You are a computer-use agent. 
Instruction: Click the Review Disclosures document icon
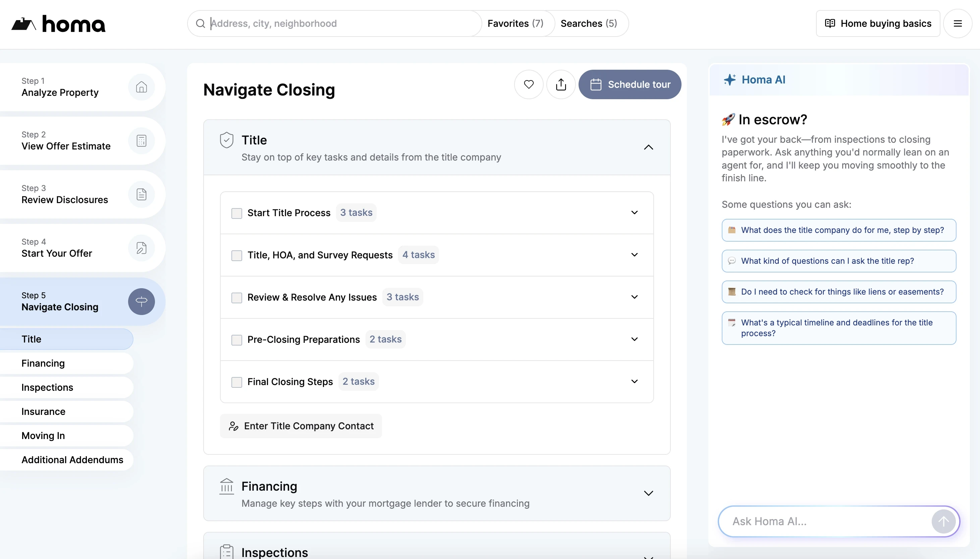142,195
